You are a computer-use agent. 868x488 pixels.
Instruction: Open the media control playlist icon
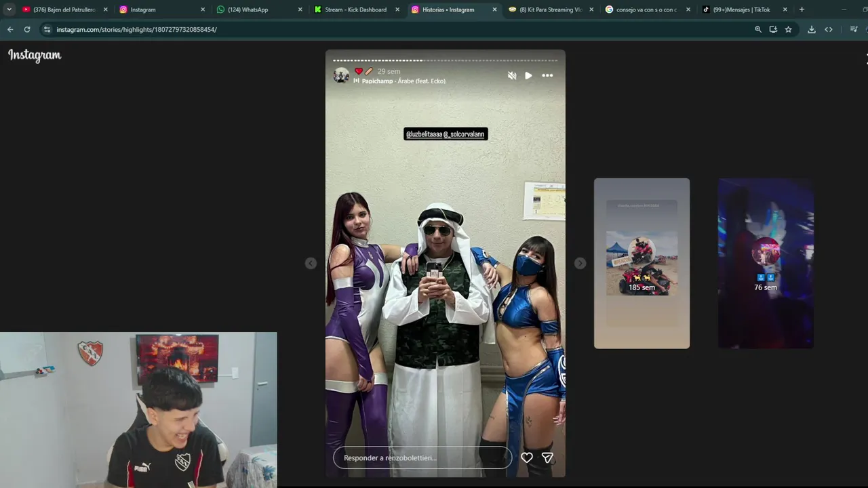(854, 29)
